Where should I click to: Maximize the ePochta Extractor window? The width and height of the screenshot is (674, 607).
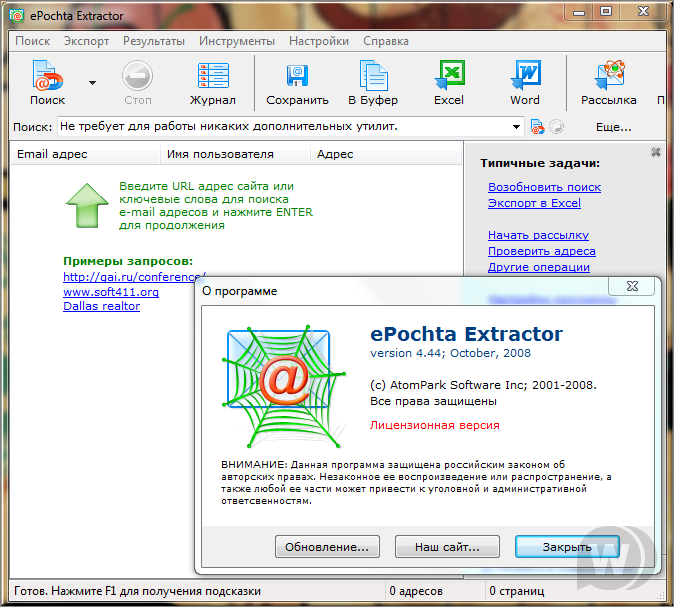[x=606, y=12]
